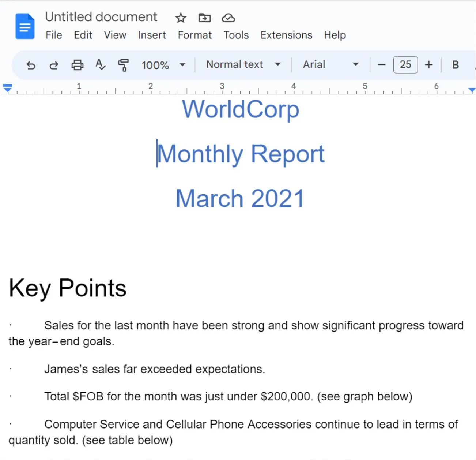Move the document to a folder
The width and height of the screenshot is (476, 460).
pyautogui.click(x=204, y=18)
